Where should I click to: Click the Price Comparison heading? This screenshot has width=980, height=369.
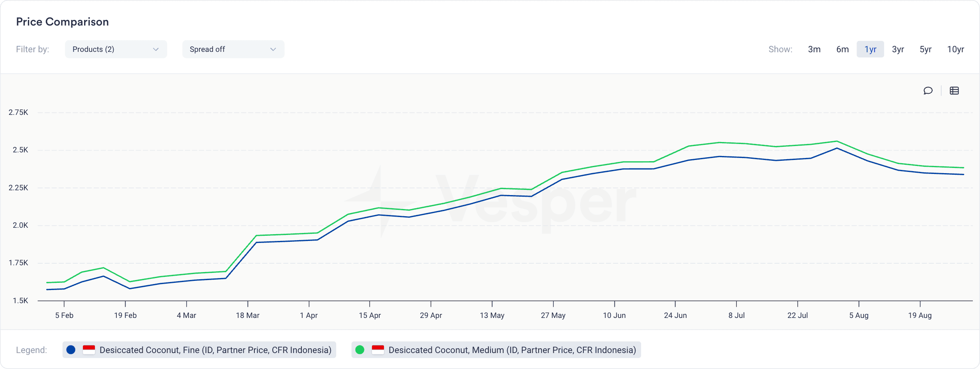click(62, 22)
